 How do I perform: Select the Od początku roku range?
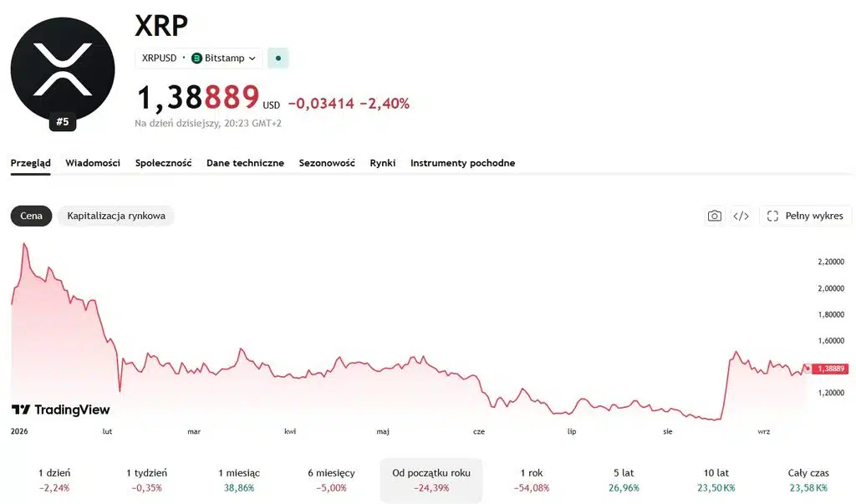pyautogui.click(x=431, y=480)
